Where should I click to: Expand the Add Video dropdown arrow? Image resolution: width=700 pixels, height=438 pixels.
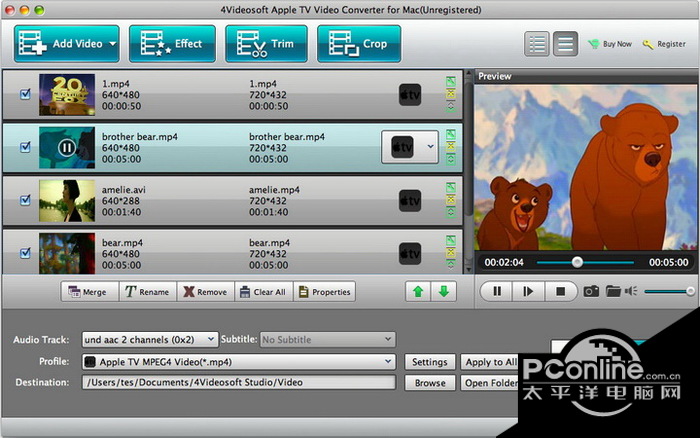point(112,44)
